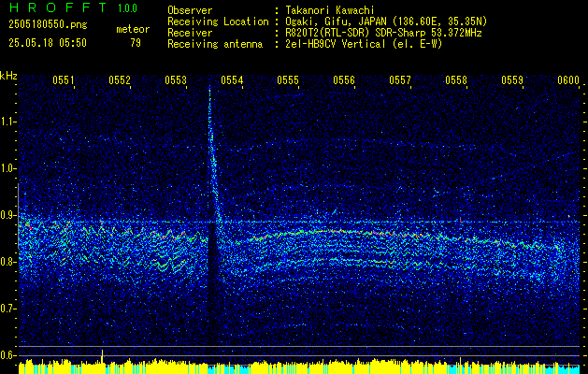Click the 0555 time marker
Screen dimensions: 588x374
pos(288,79)
